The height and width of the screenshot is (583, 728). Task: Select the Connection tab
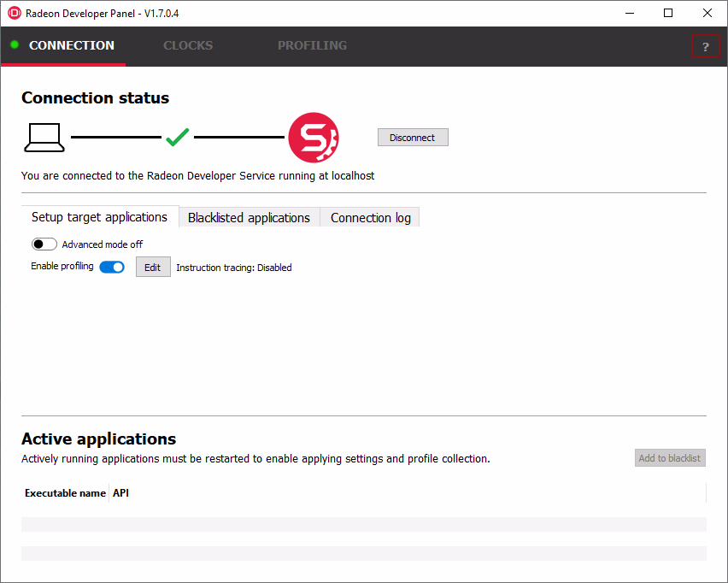pyautogui.click(x=71, y=45)
